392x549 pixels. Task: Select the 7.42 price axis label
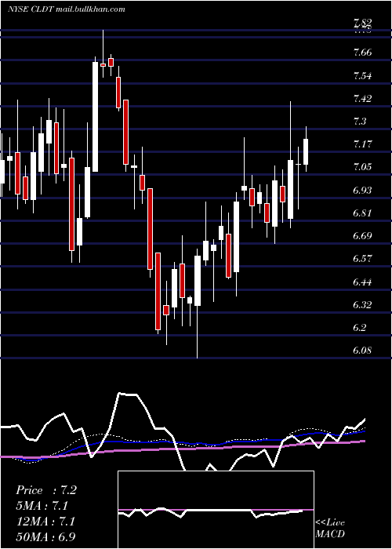(362, 98)
